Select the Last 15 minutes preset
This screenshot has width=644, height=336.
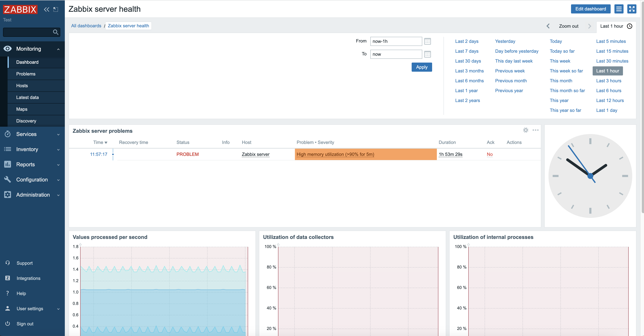pos(612,51)
